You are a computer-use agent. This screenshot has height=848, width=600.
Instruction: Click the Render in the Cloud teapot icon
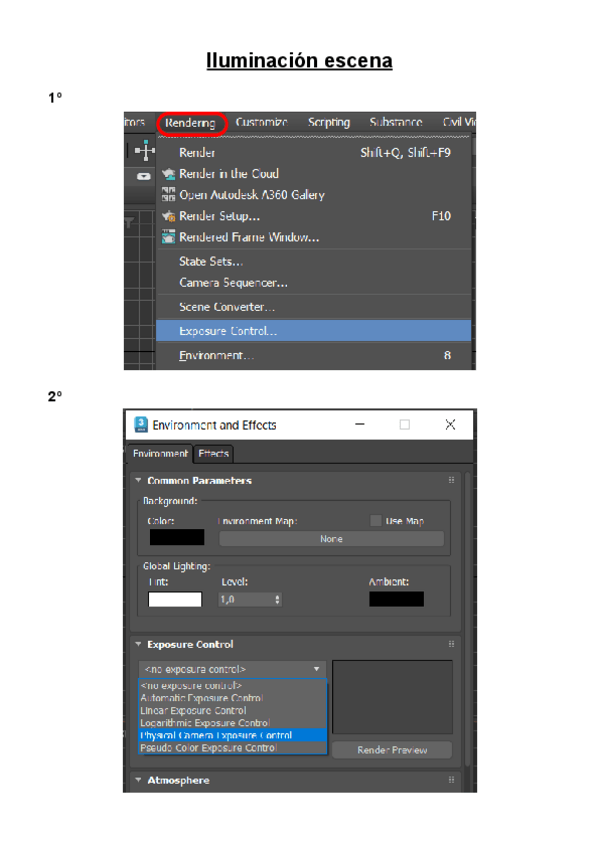168,174
